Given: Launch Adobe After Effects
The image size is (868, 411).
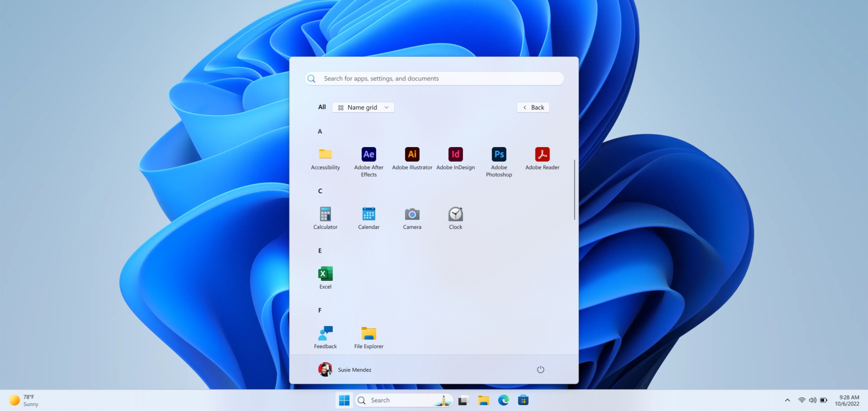Looking at the screenshot, I should 369,162.
